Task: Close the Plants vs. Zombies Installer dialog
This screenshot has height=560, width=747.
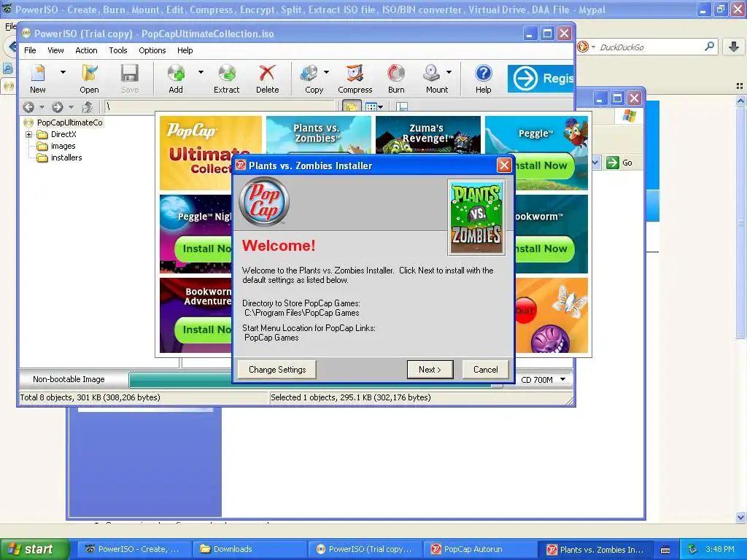Action: click(x=504, y=166)
